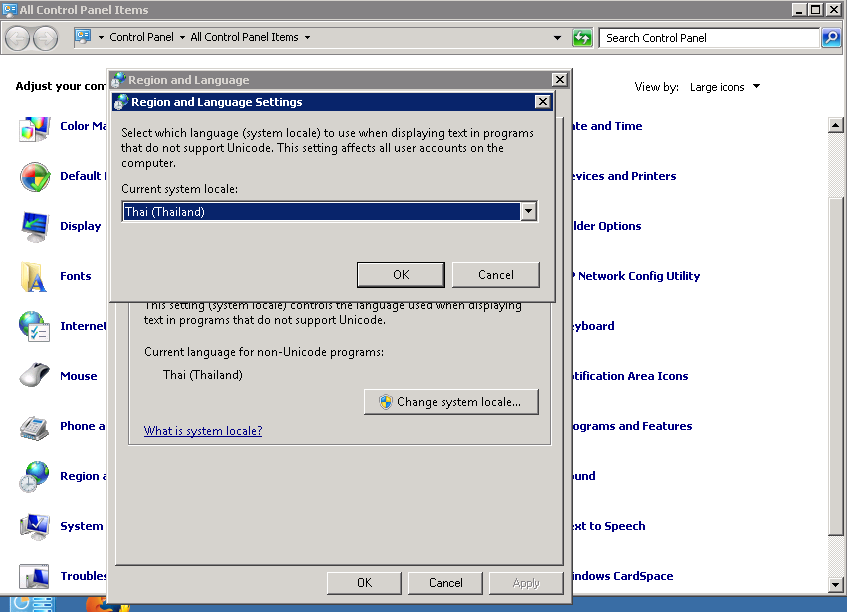Viewport: 847px width, 612px height.
Task: Click the Fonts label text
Action: (76, 276)
